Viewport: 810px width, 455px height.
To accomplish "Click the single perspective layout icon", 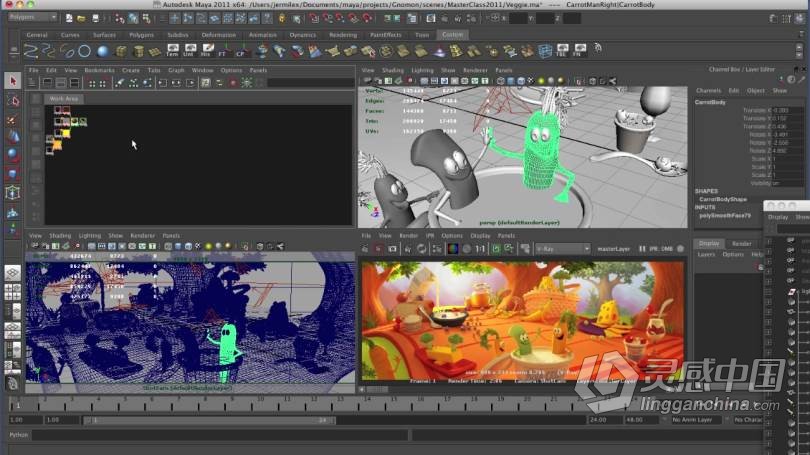I will (x=12, y=272).
